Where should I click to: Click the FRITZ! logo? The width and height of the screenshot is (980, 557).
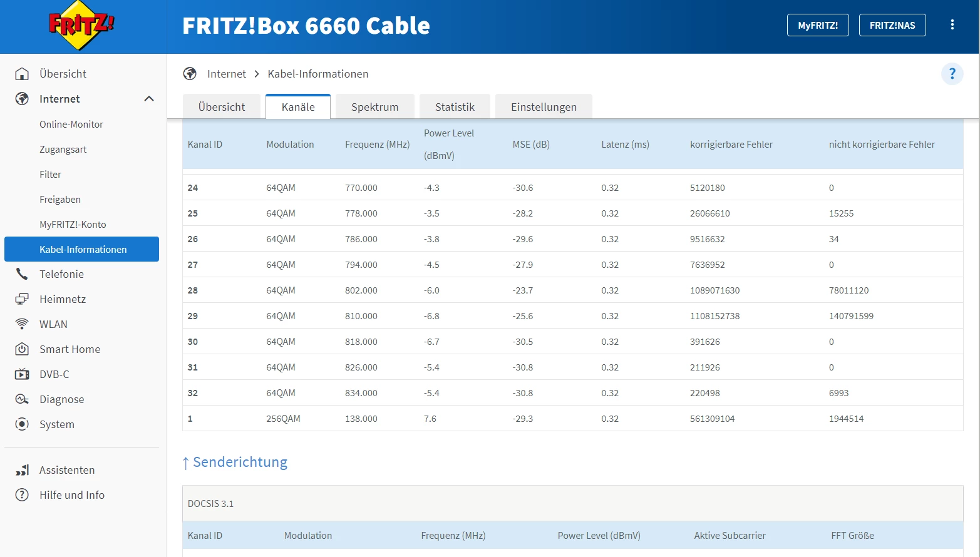pos(82,26)
